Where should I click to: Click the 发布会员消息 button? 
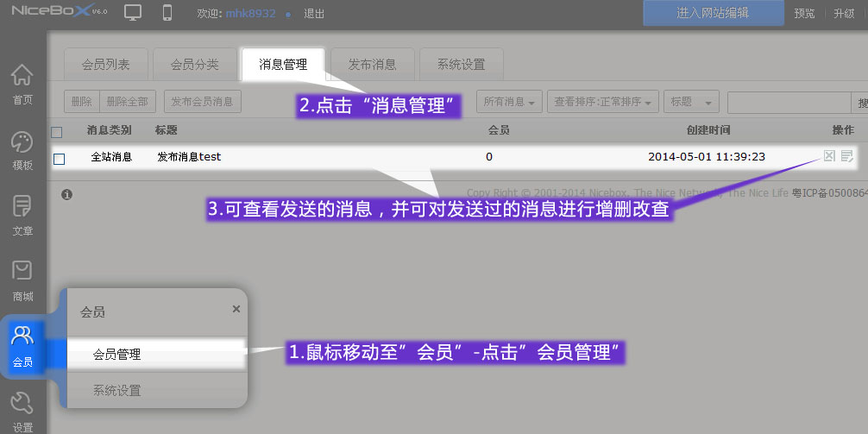[x=202, y=102]
